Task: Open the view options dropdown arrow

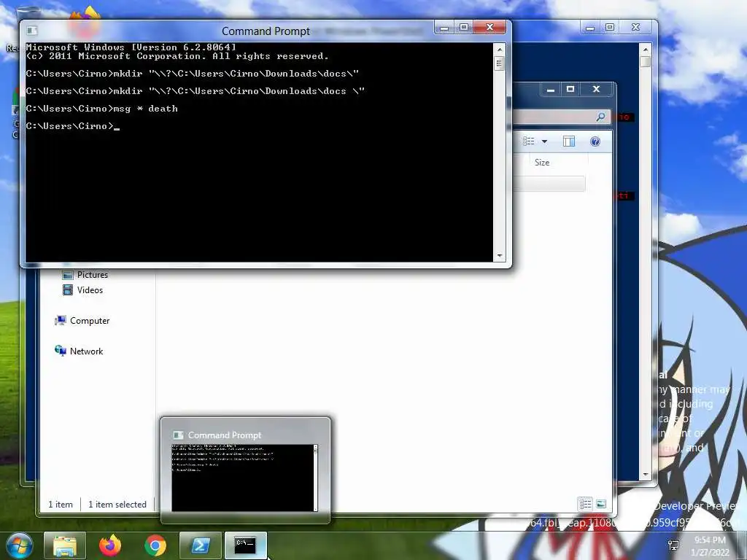Action: coord(544,141)
